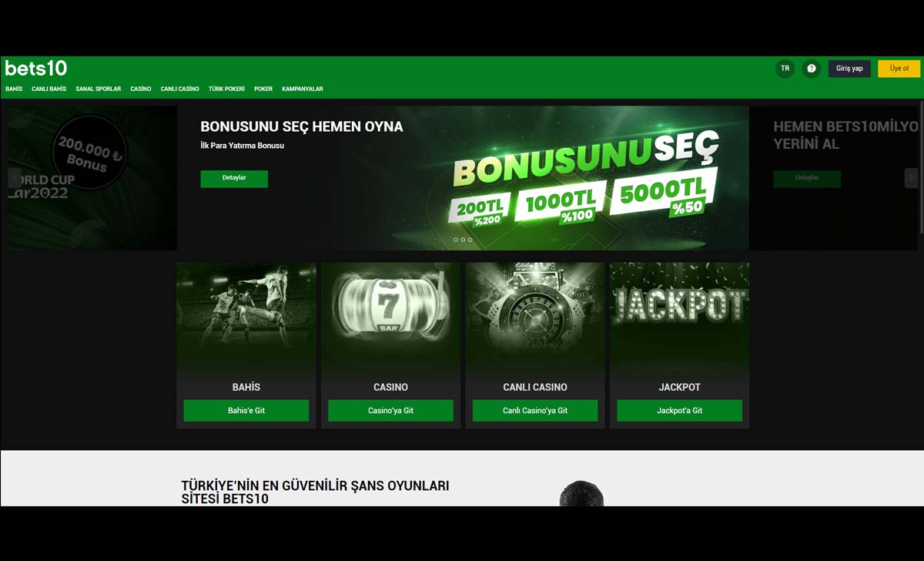The image size is (924, 561).
Task: Select the first carousel dot indicator
Action: [x=455, y=240]
